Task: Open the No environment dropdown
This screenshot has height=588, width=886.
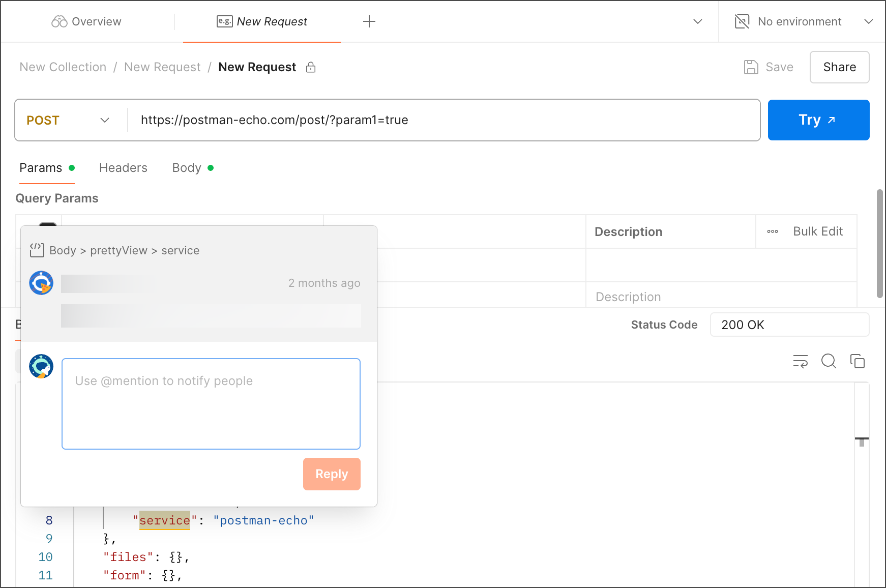Action: 804,21
